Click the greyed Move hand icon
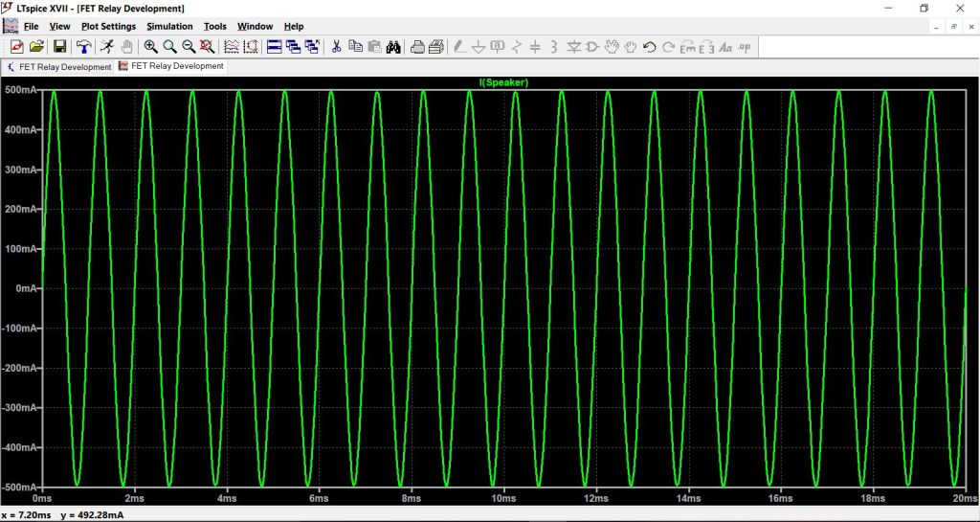Screen dimensions: 980x522 [x=612, y=47]
